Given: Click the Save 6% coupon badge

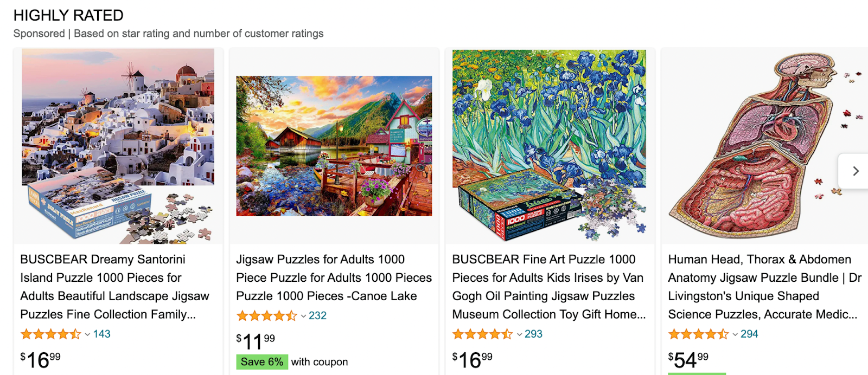Looking at the screenshot, I should (262, 362).
